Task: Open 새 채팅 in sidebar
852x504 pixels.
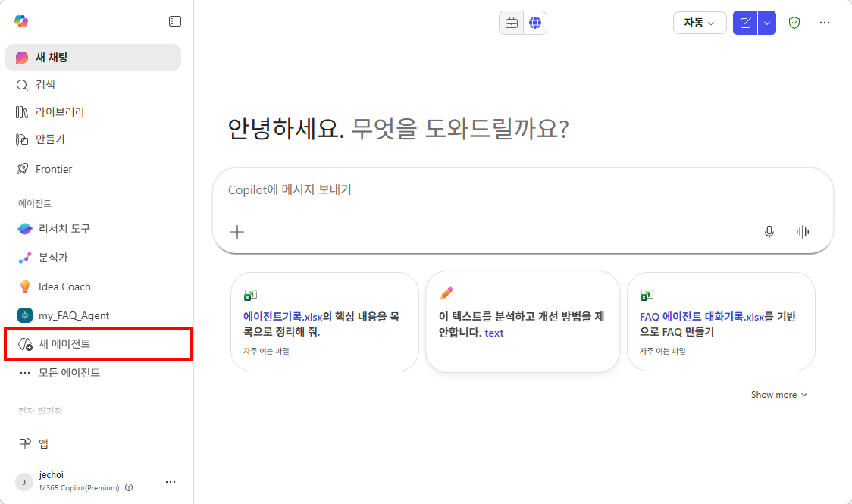Action: (x=93, y=58)
